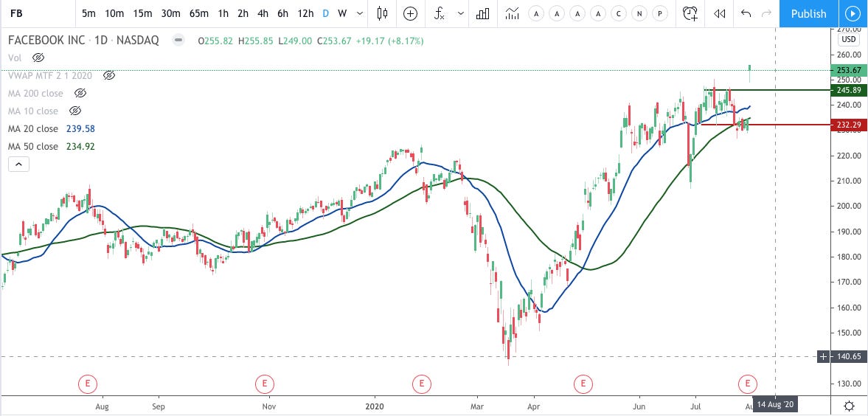Show the VWAP MTF indicator via eye icon

(x=109, y=75)
